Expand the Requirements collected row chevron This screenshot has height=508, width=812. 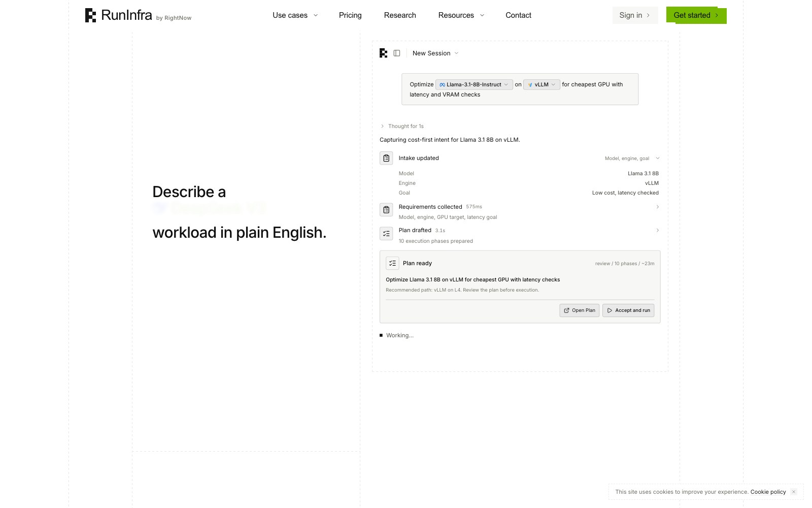[658, 207]
